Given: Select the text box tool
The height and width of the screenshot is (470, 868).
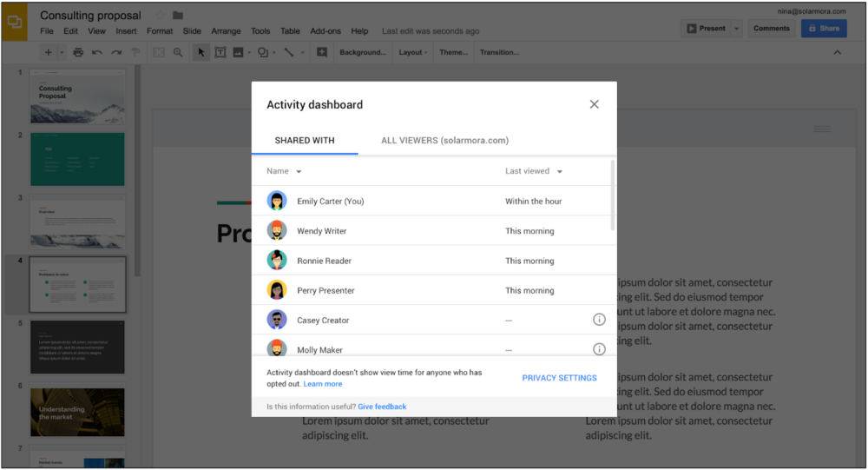Looking at the screenshot, I should (x=220, y=52).
